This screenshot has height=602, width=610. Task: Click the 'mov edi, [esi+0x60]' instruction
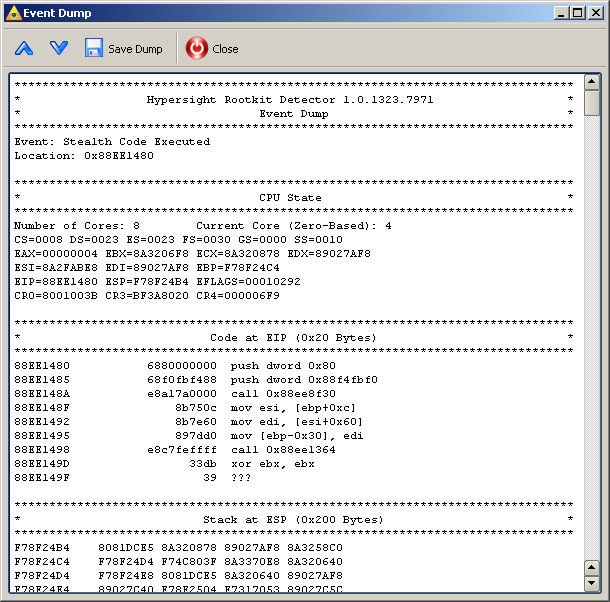(297, 422)
